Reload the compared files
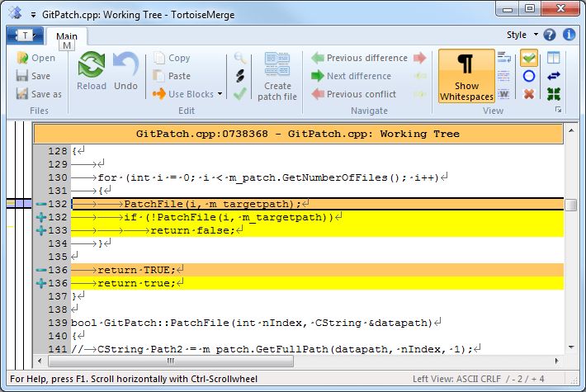The width and height of the screenshot is (586, 392). coord(92,71)
